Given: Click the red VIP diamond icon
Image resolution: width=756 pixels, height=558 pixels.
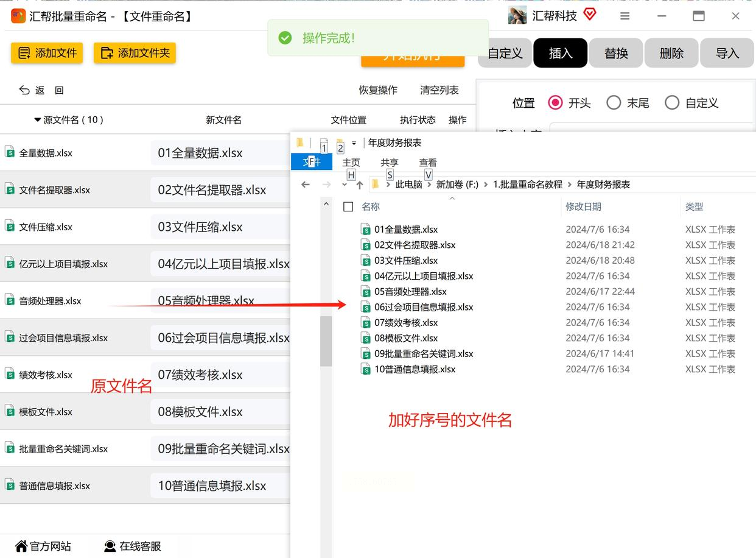Looking at the screenshot, I should (590, 14).
